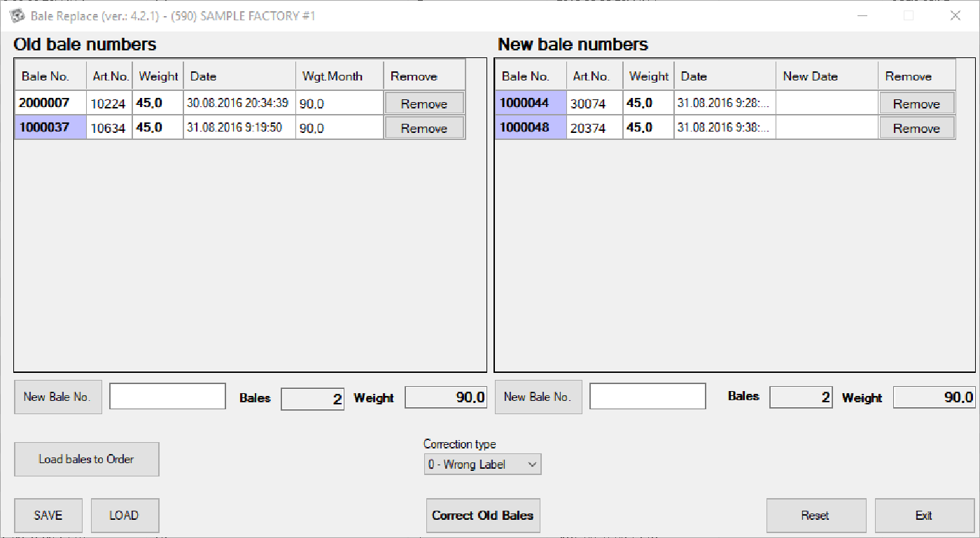Reset the bale replace form
Screen dimensions: 980x538
[x=815, y=516]
